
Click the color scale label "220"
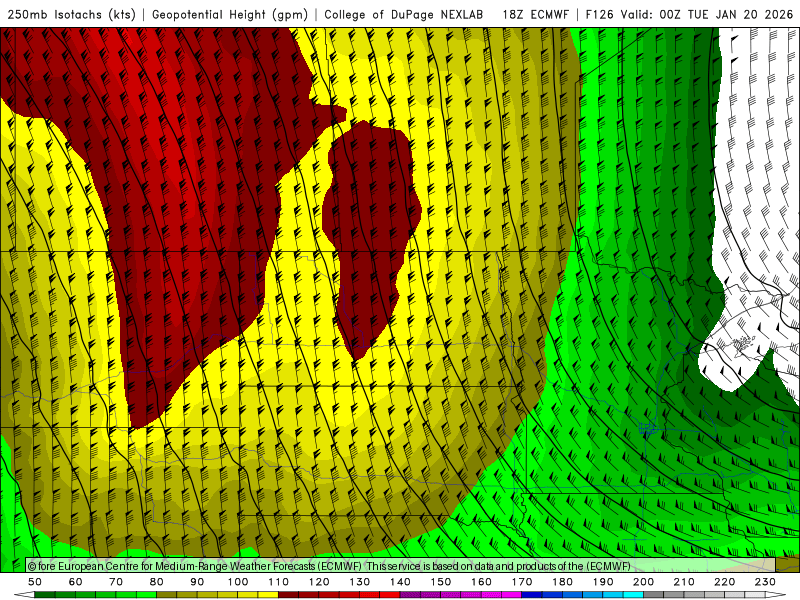point(724,582)
